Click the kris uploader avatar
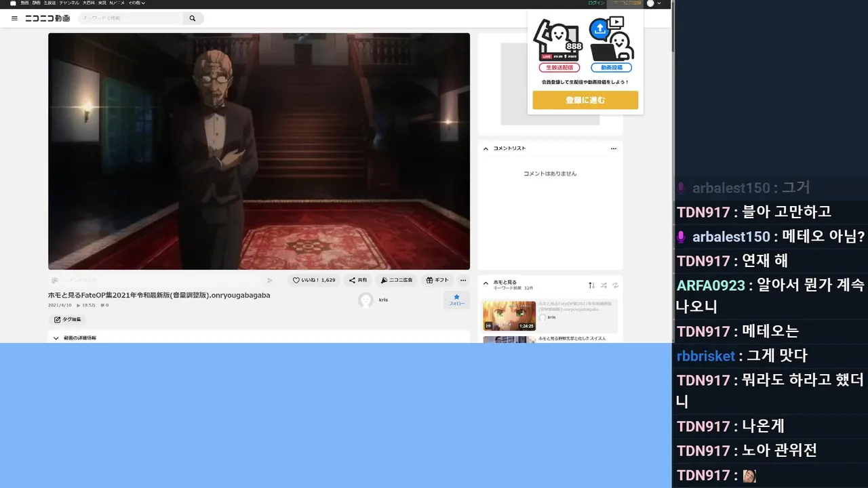868x488 pixels. [366, 300]
